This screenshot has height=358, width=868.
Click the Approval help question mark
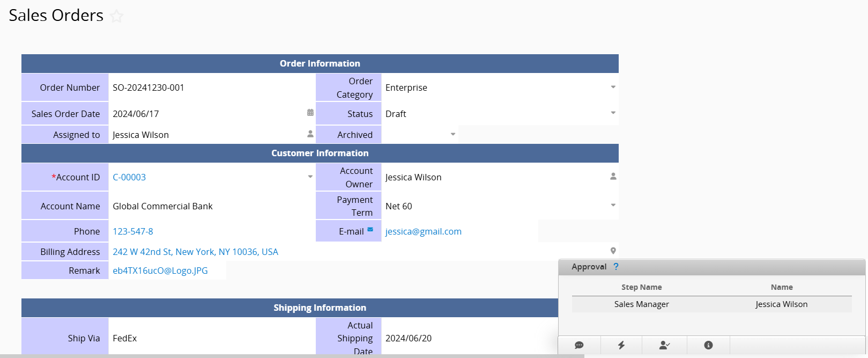point(616,267)
